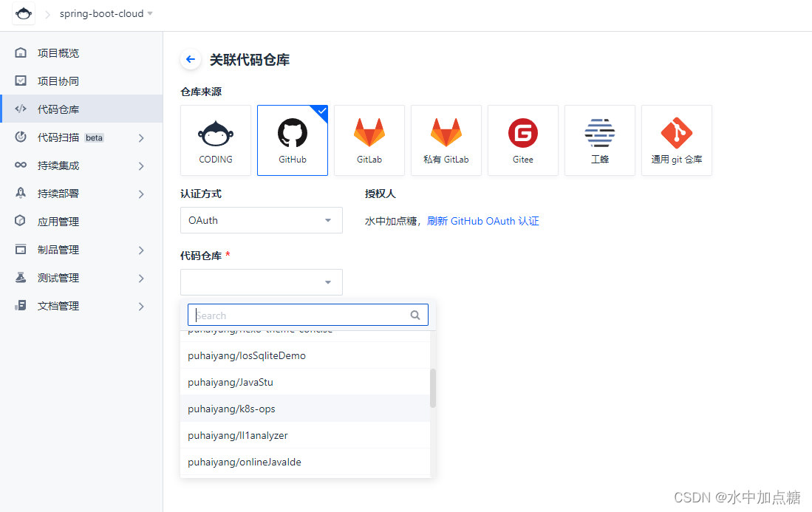The width and height of the screenshot is (812, 512).
Task: Click the 测试管理 flask icon
Action: click(x=21, y=277)
